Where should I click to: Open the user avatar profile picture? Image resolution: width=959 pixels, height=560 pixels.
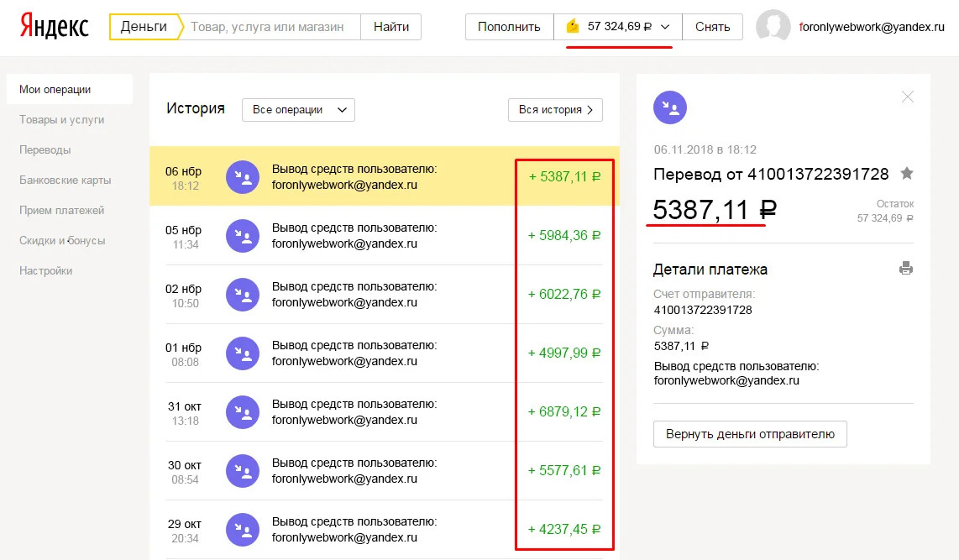773,26
